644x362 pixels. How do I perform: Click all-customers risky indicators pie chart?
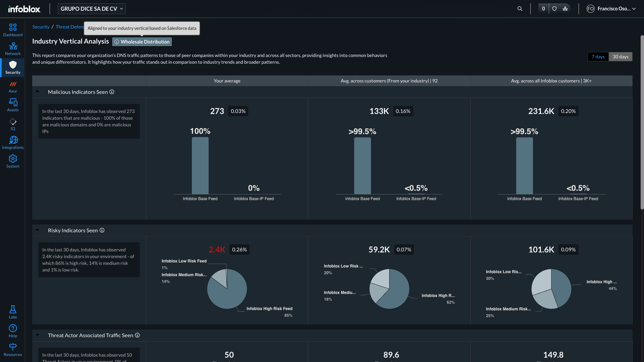551,289
